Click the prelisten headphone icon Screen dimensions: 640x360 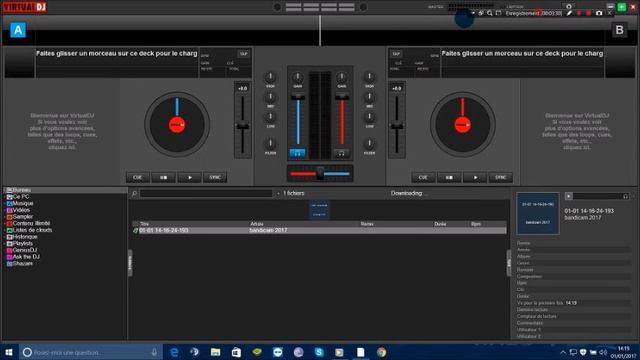pos(625,196)
